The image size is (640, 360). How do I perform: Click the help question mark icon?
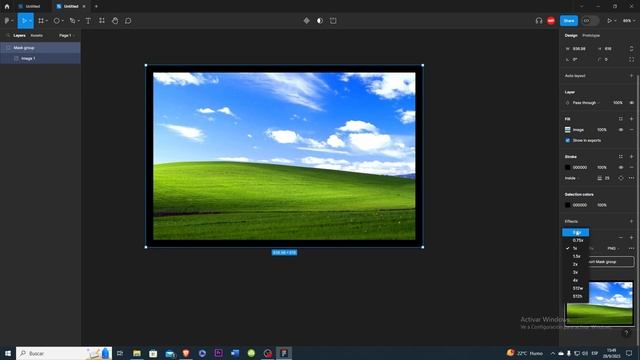[x=627, y=333]
